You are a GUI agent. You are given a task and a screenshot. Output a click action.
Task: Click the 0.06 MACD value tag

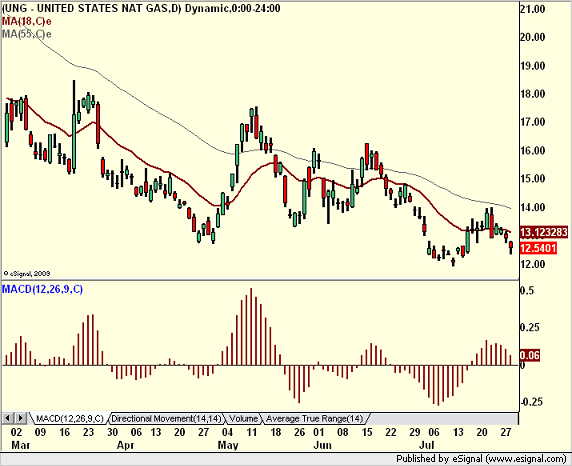pyautogui.click(x=530, y=355)
